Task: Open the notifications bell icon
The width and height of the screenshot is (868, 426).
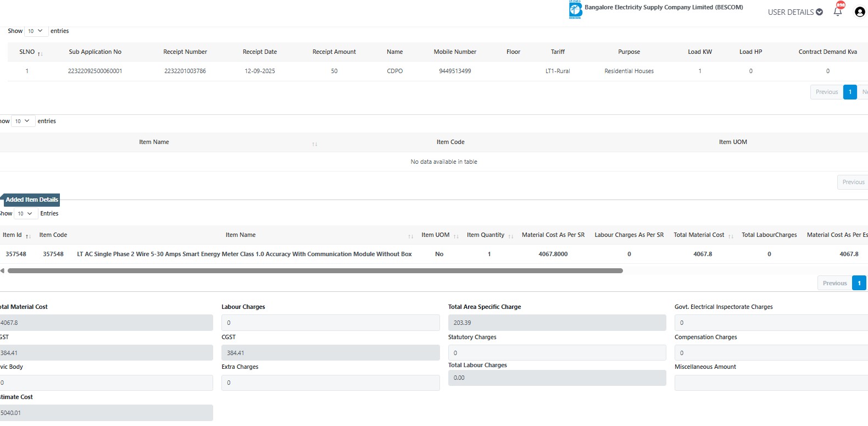Action: 837,12
